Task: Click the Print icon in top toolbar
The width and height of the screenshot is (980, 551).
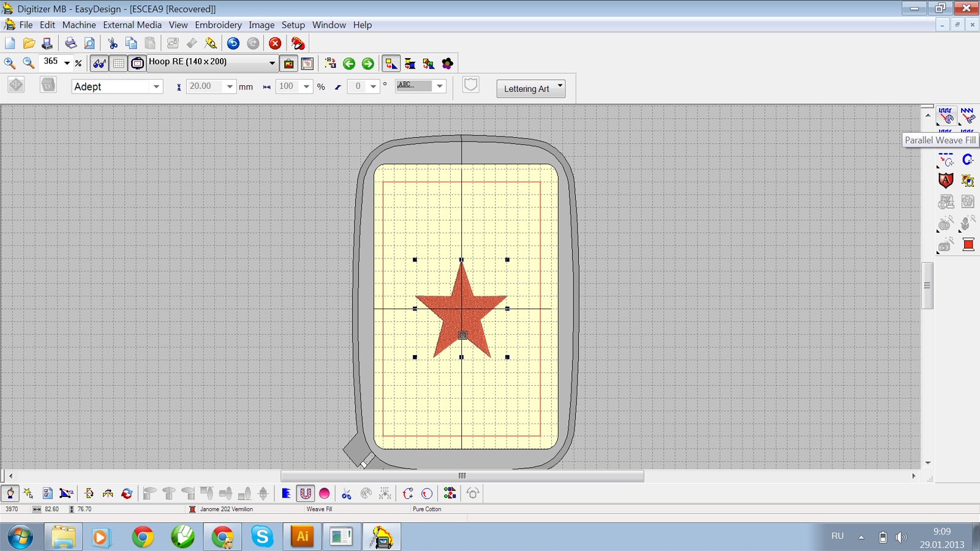Action: tap(71, 43)
